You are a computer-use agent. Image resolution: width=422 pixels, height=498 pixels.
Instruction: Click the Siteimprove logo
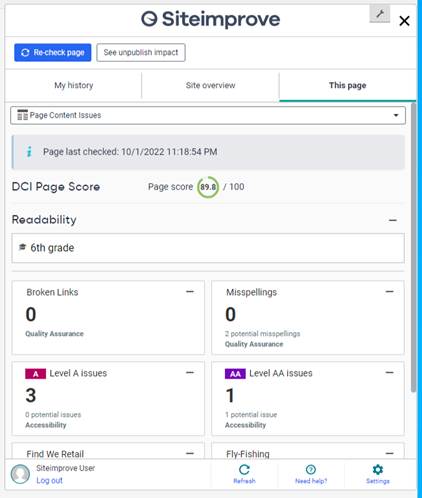210,19
